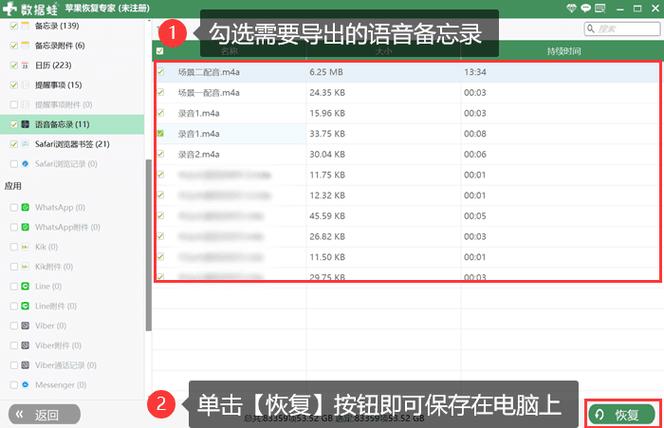Click the monitor icon in title bar
This screenshot has height=428, width=664.
[600, 8]
